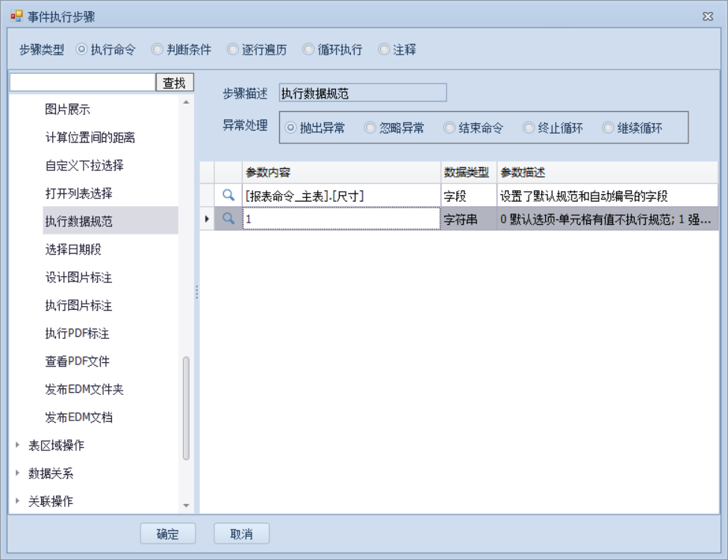Viewport: 728px width, 560px height.
Task: Choose the 终止循环 exception option
Action: [x=529, y=128]
